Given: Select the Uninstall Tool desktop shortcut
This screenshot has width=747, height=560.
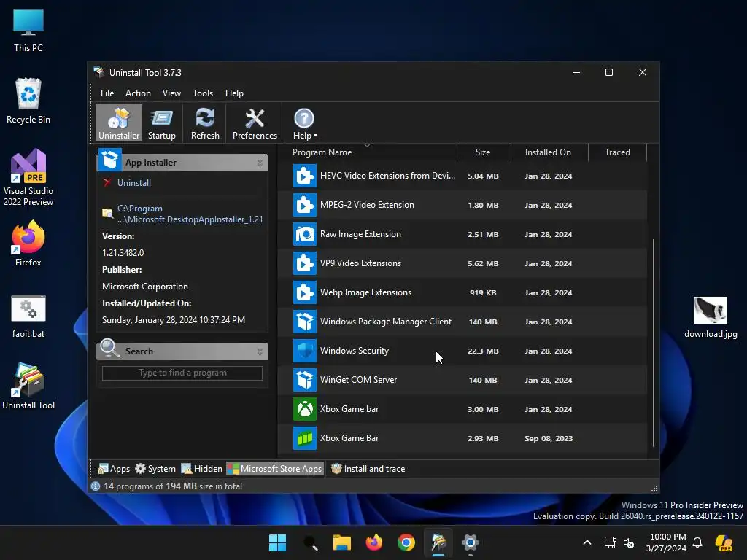Looking at the screenshot, I should coord(28,386).
